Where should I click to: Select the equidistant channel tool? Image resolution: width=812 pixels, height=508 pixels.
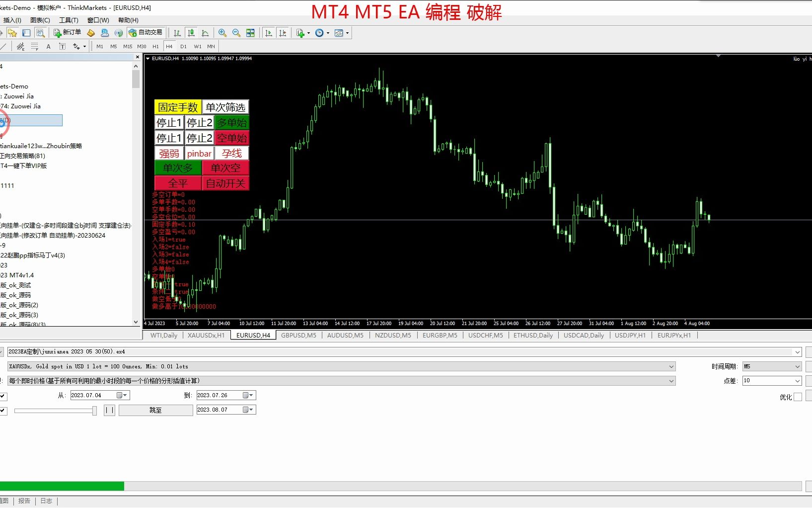tap(20, 46)
